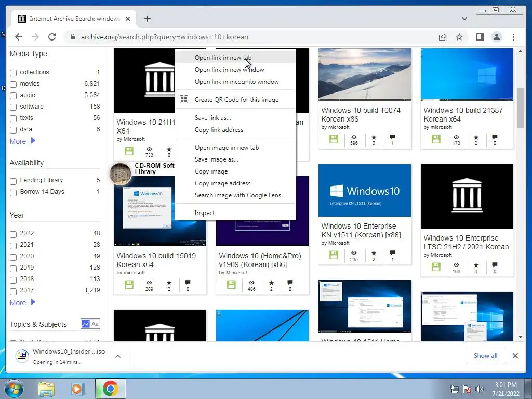Open Windows 10 build 21387 Korean x64 title
The image size is (532, 399).
(x=463, y=115)
